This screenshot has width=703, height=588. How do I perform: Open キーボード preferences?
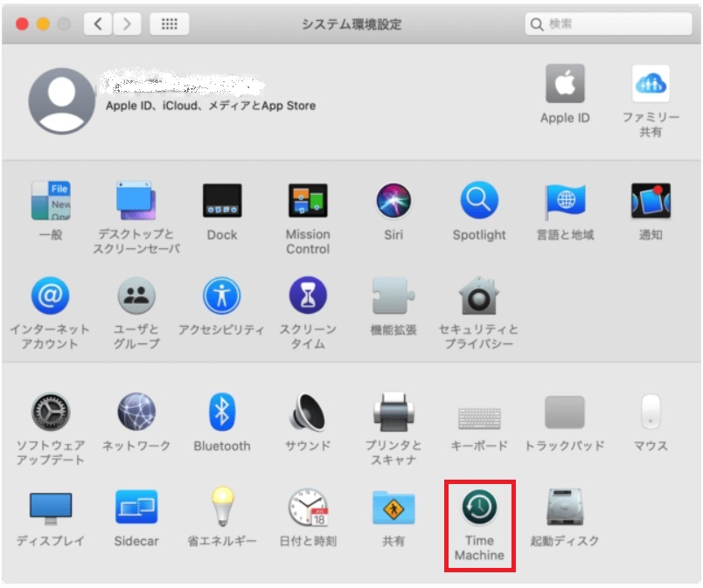pos(479,418)
